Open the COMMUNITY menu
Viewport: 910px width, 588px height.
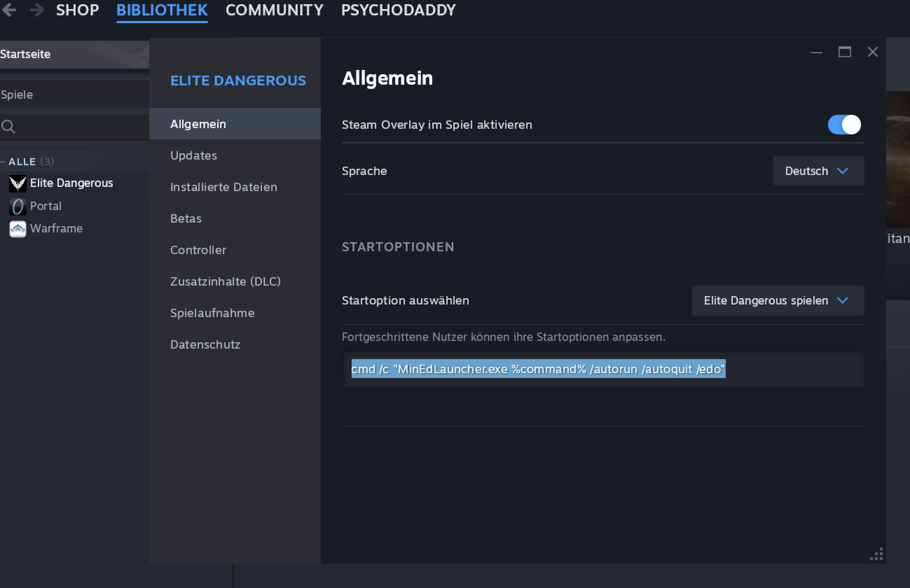[x=274, y=10]
